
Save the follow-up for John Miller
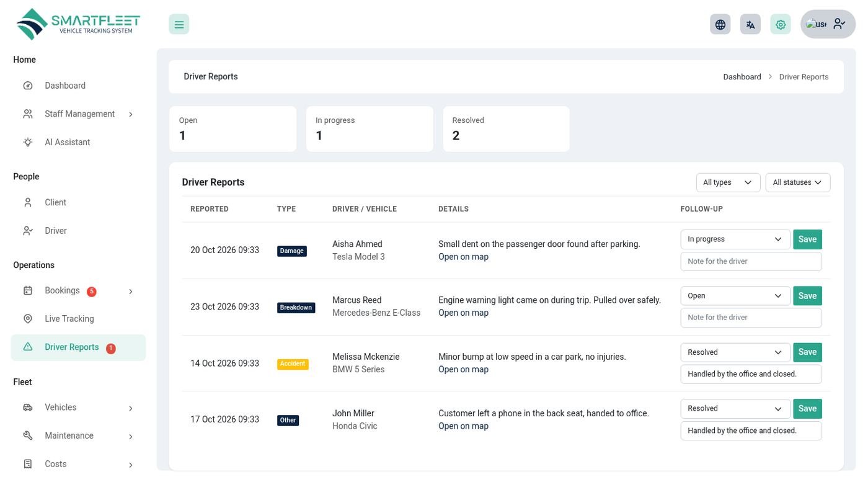[807, 409]
